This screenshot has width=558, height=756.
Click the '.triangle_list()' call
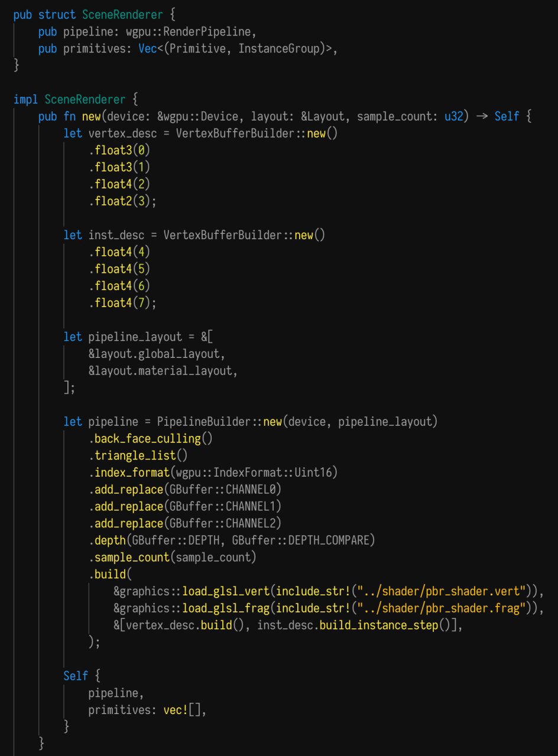click(138, 456)
